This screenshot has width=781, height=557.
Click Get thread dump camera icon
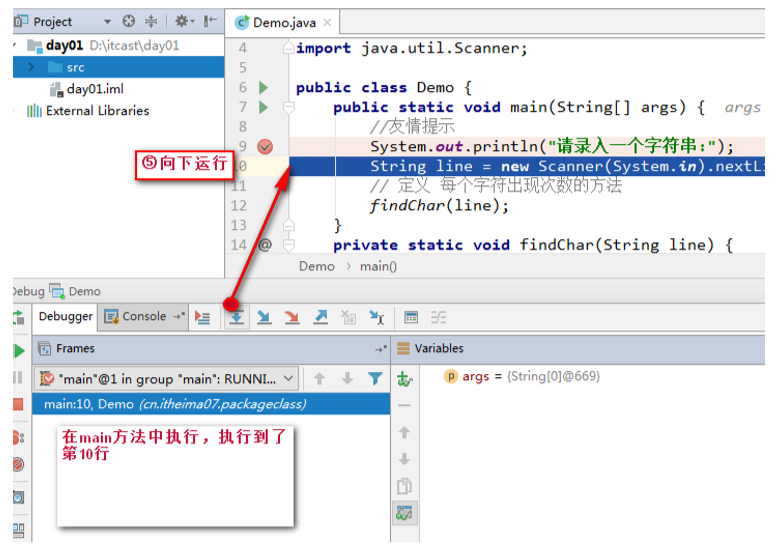(18, 497)
